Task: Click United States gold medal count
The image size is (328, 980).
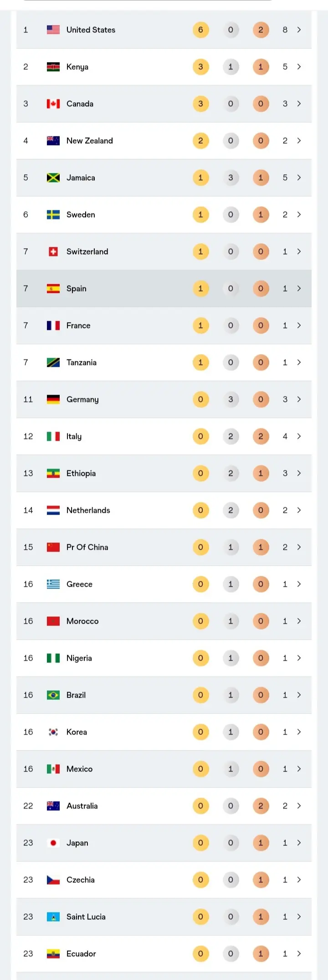Action: (x=200, y=30)
